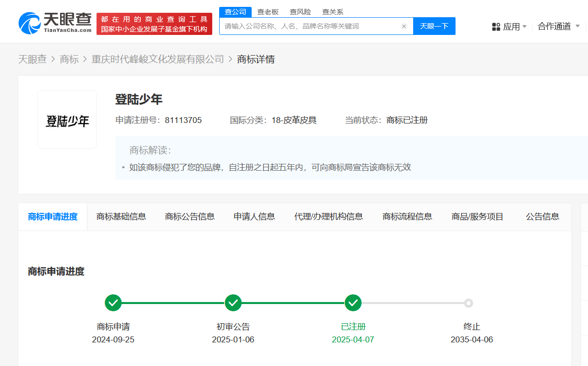Viewport: 588px width, 366px height.
Task: Click the 已注册 green checkmark step
Action: 353,303
